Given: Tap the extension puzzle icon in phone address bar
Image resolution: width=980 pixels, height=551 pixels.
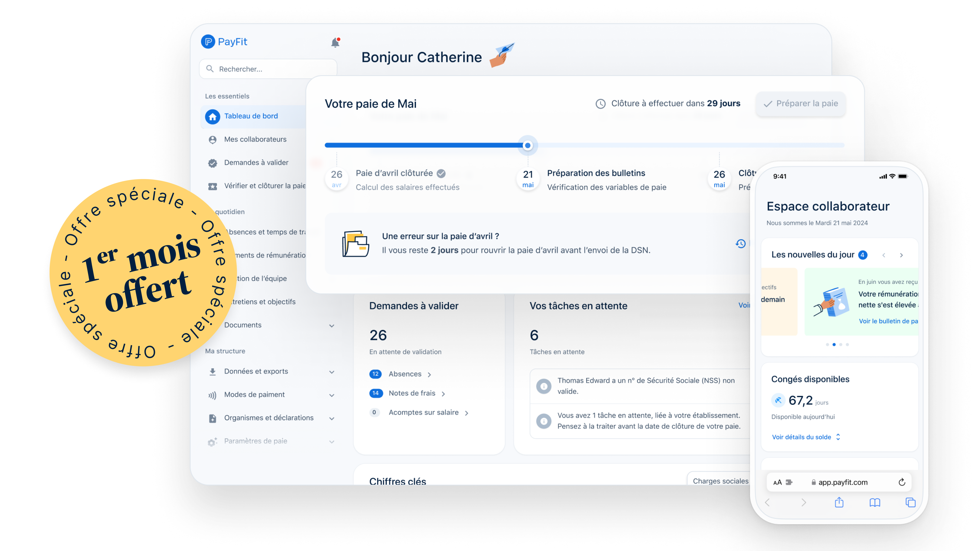Looking at the screenshot, I should click(x=789, y=482).
